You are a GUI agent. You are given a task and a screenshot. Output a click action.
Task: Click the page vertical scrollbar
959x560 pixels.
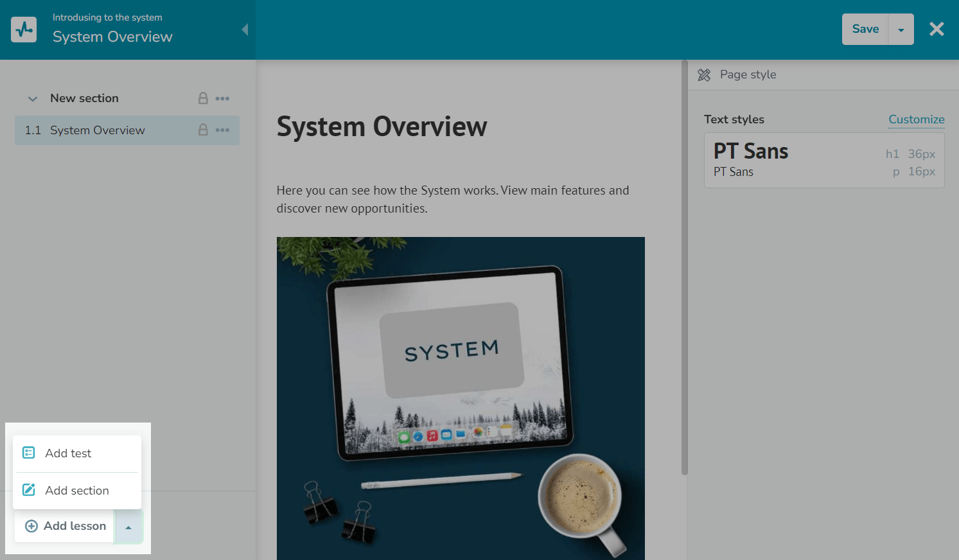(685, 267)
